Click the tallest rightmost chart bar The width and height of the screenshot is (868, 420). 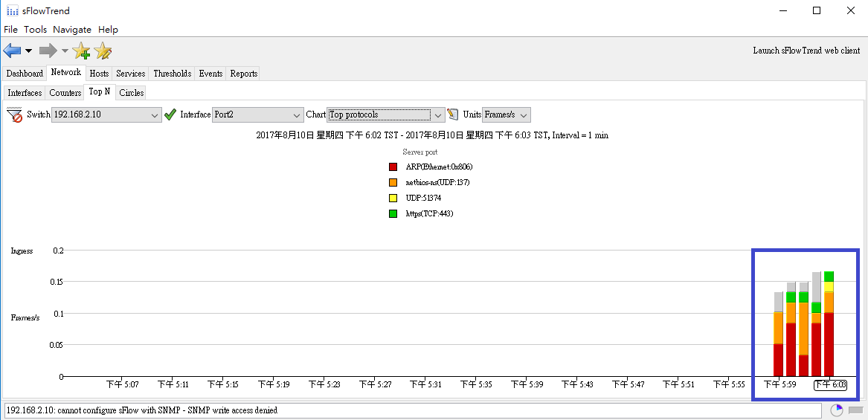(x=829, y=323)
